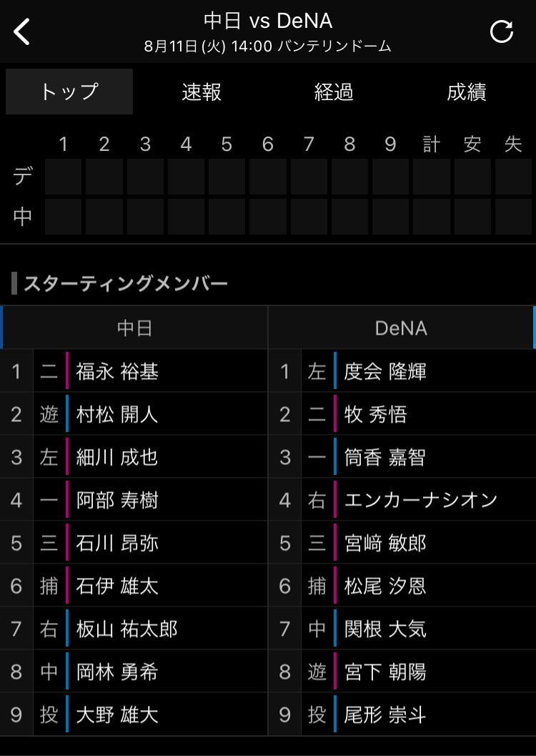
Task: Open player 細川 成也
Action: (117, 458)
